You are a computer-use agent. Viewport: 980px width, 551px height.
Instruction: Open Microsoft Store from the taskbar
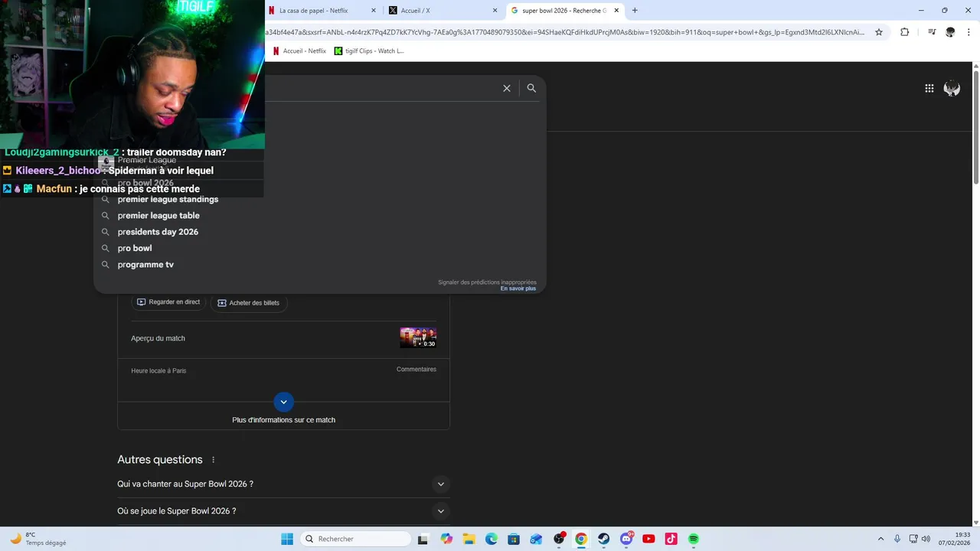pyautogui.click(x=514, y=539)
